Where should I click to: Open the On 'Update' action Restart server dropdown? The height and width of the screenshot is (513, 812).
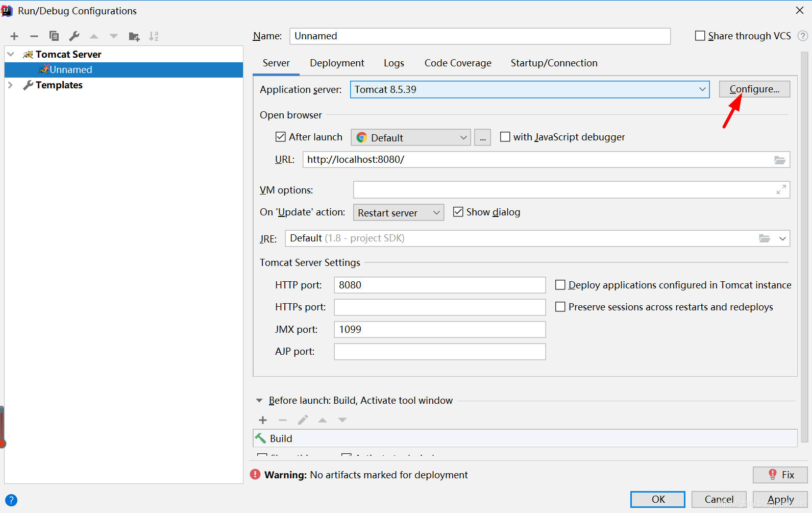(399, 212)
